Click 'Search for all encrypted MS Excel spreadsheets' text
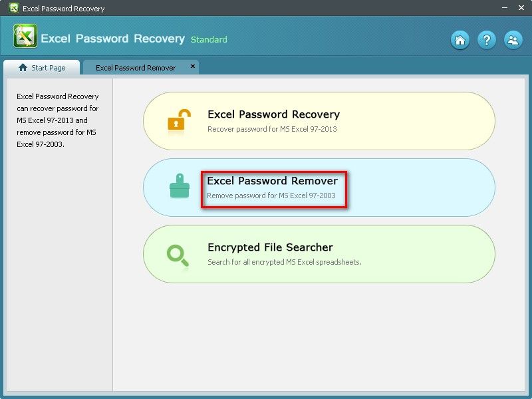 [285, 262]
